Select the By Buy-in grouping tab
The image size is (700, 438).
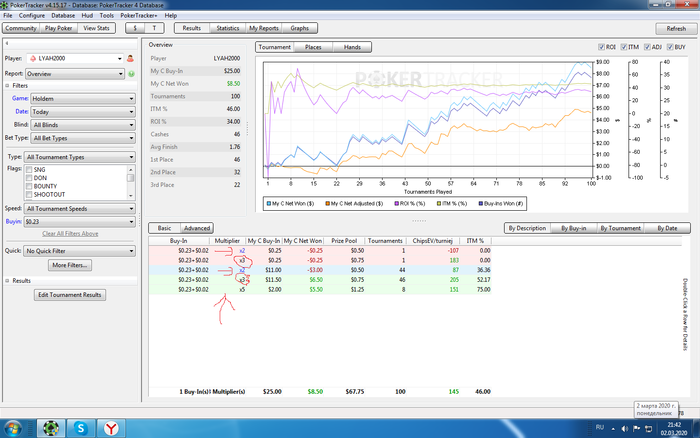pyautogui.click(x=574, y=228)
